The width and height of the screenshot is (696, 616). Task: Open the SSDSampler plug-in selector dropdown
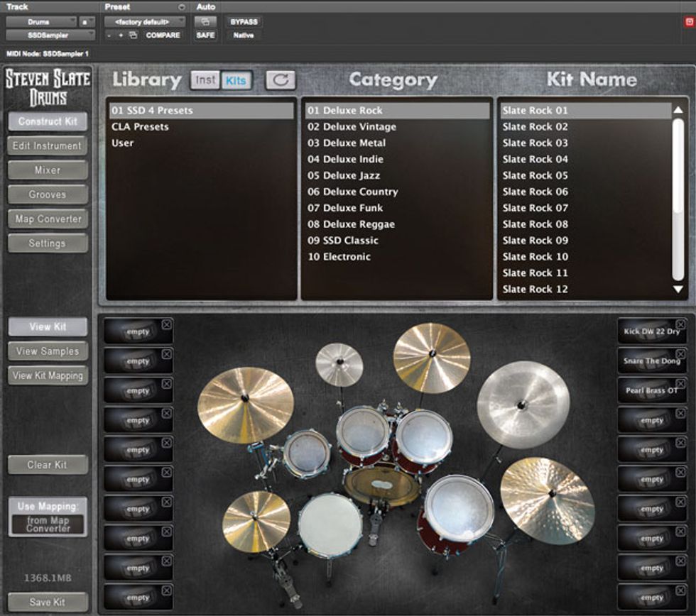[x=50, y=35]
